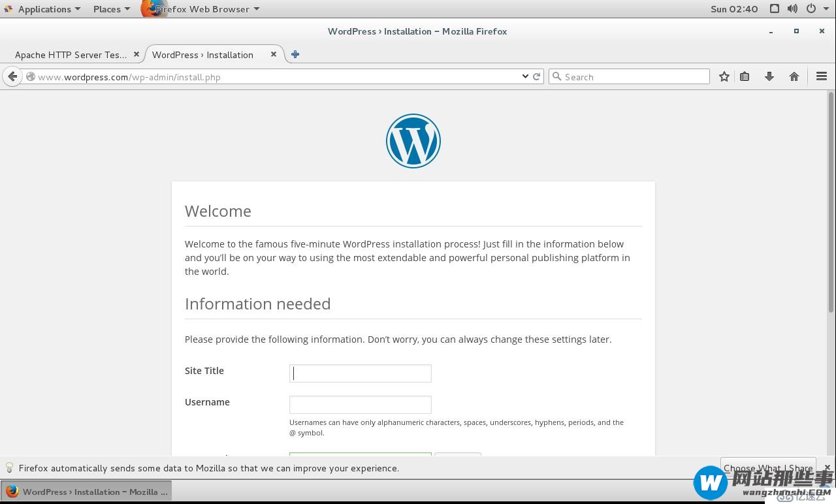Image resolution: width=836 pixels, height=504 pixels.
Task: Focus the Firefox Search box
Action: [x=629, y=76]
